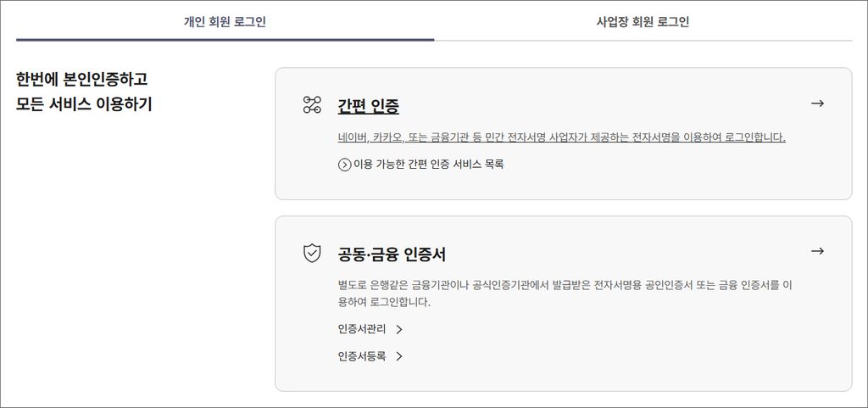Screen dimensions: 868x408
Task: Click the chevron next to 인증서관리
Action: click(x=399, y=329)
